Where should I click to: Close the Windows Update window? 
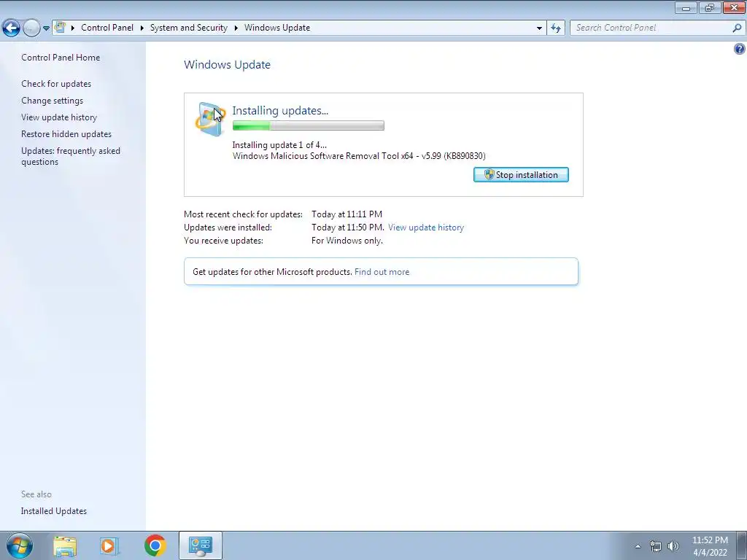coord(734,7)
